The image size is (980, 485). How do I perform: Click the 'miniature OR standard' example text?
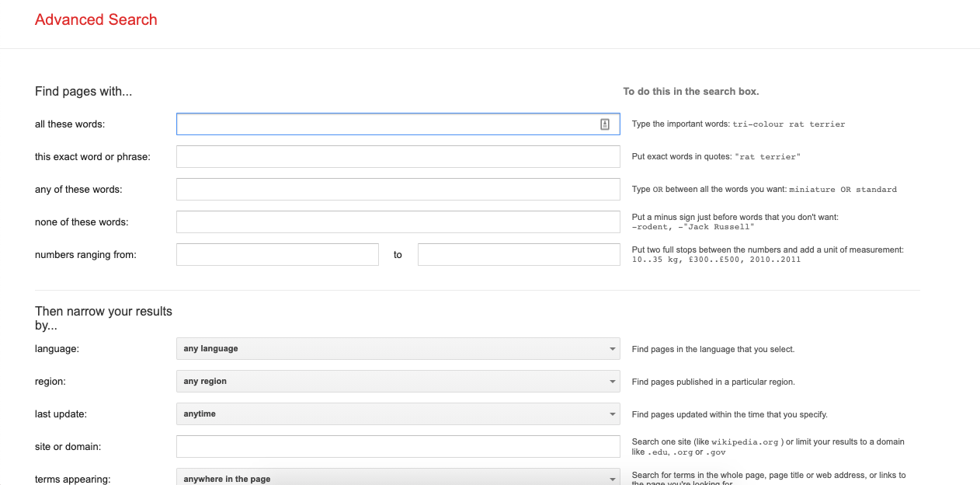(x=843, y=190)
